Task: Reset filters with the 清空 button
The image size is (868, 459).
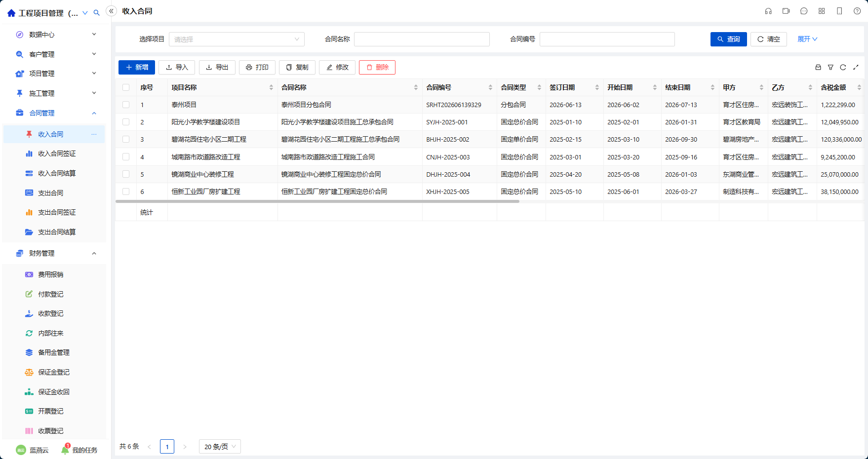Action: 769,39
